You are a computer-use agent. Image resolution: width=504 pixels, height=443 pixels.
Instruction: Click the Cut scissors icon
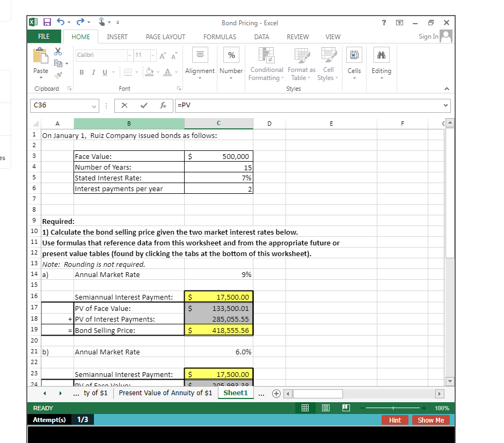58,52
